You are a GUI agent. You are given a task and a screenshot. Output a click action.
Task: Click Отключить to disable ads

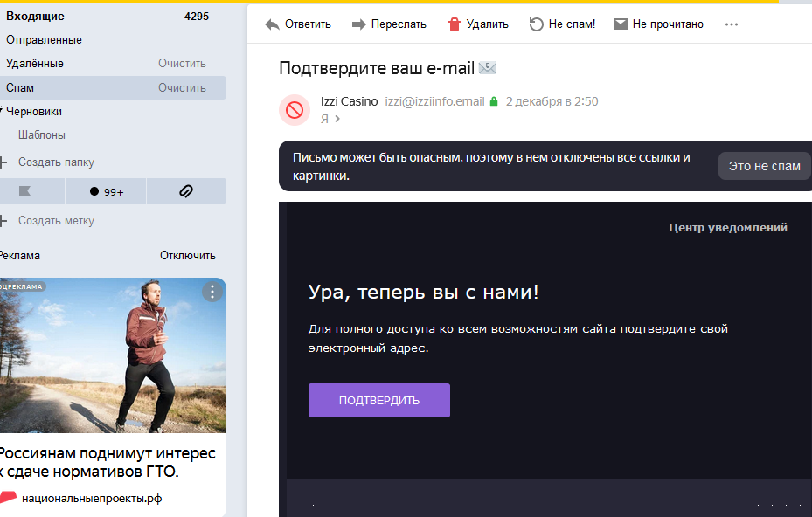coord(187,256)
